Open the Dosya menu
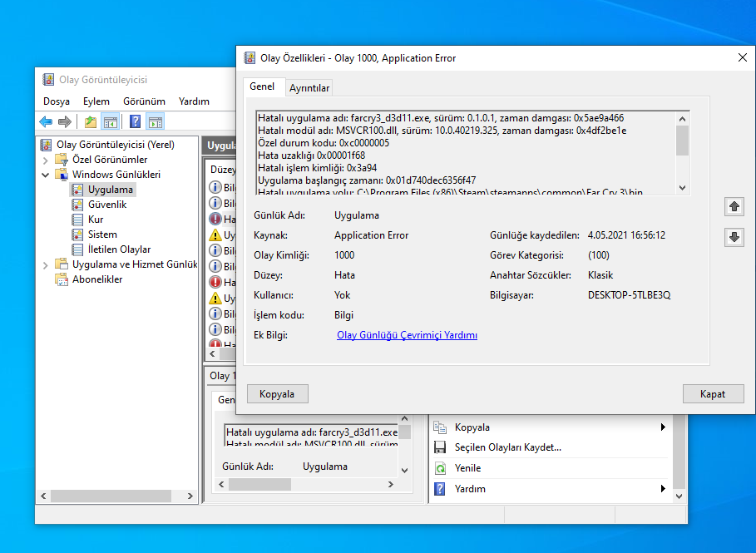 coord(57,101)
